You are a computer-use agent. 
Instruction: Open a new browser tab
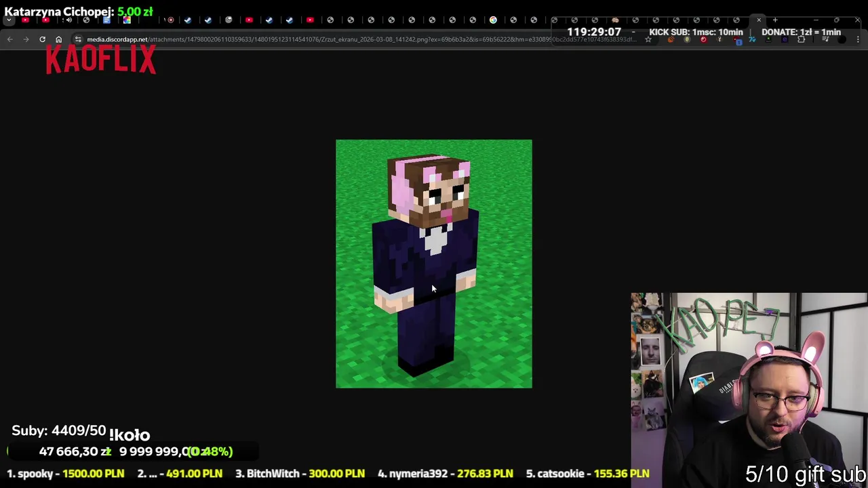[x=775, y=20]
